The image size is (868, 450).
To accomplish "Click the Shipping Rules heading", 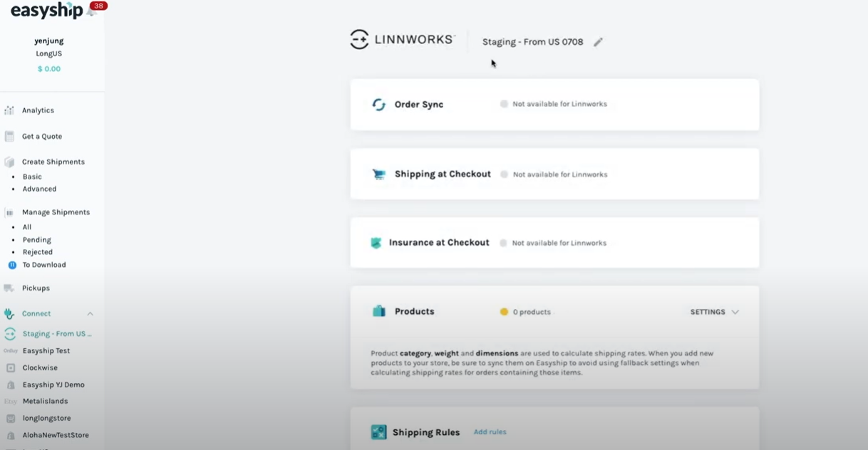I will pyautogui.click(x=426, y=432).
